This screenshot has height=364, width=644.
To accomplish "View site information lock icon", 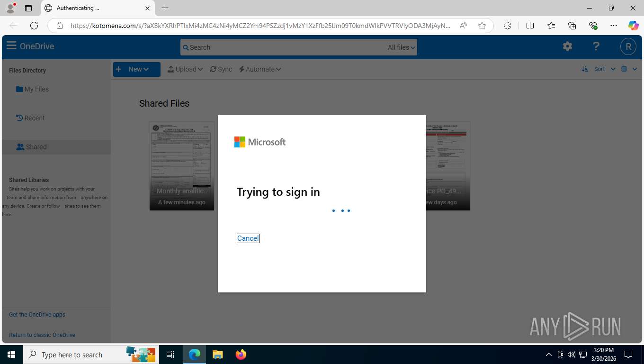I will 60,26.
